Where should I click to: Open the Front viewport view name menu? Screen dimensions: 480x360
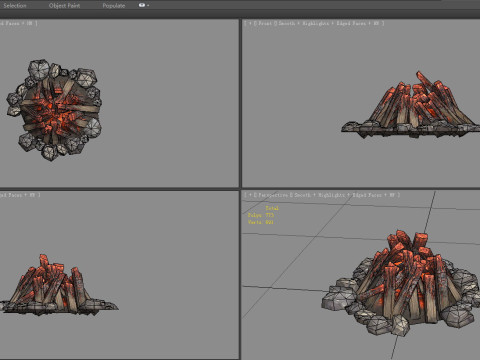click(x=265, y=23)
